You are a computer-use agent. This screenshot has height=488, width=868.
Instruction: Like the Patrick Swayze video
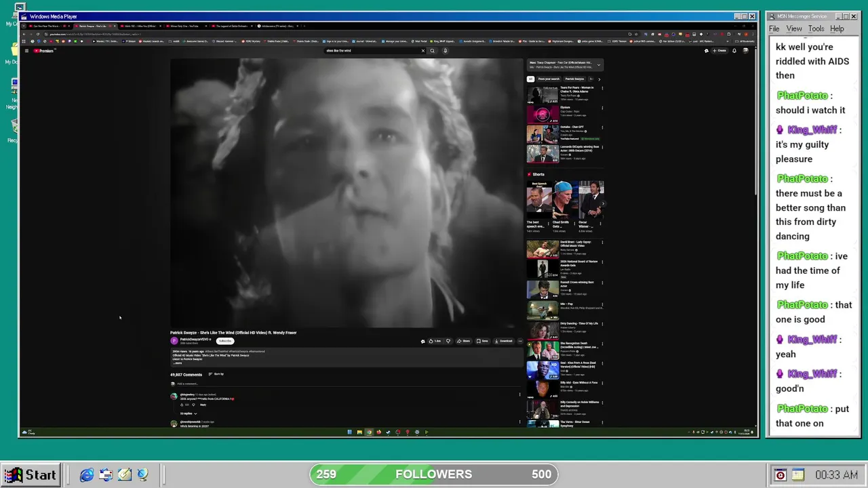[435, 341]
